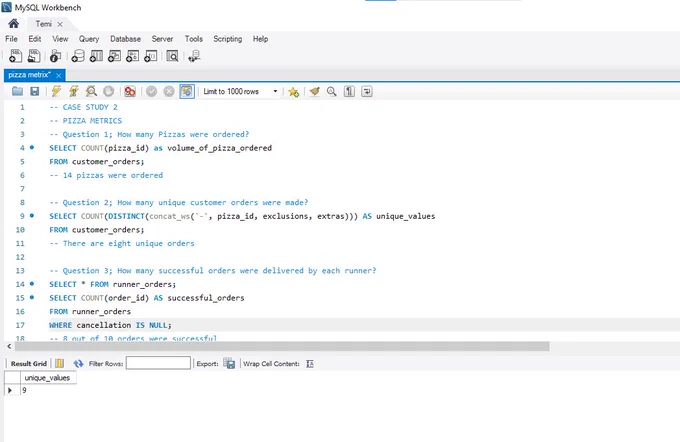Toggle autocommit mode icon

(187, 91)
